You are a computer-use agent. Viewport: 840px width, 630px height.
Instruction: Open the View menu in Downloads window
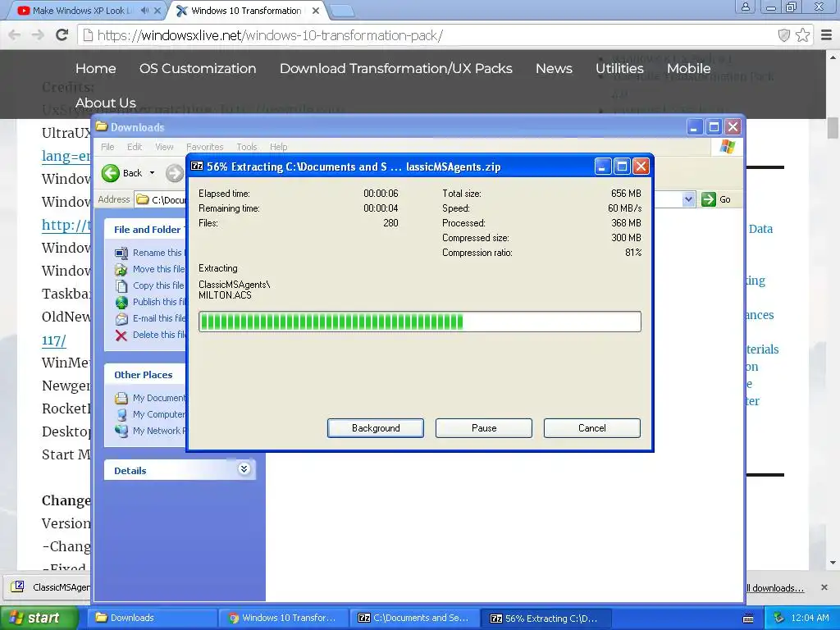tap(164, 147)
